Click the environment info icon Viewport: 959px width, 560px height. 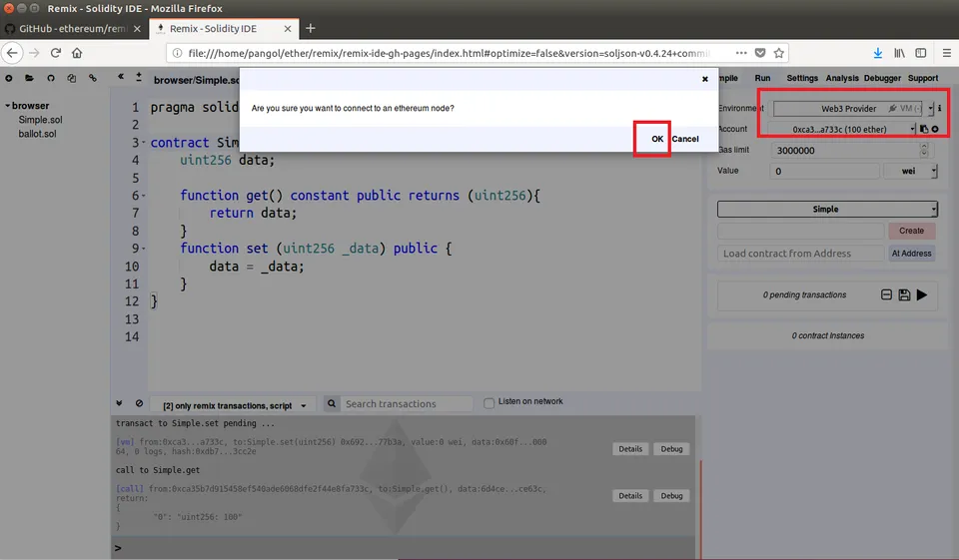point(939,108)
